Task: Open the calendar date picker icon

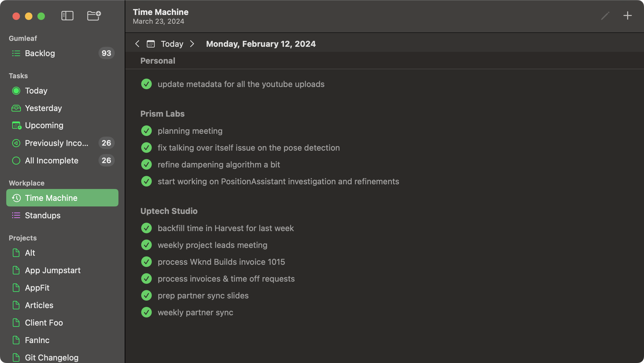Action: [151, 44]
